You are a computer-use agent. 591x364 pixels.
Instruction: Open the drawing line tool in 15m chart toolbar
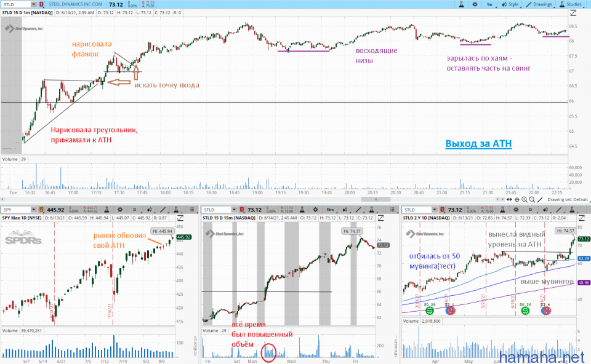[358, 210]
